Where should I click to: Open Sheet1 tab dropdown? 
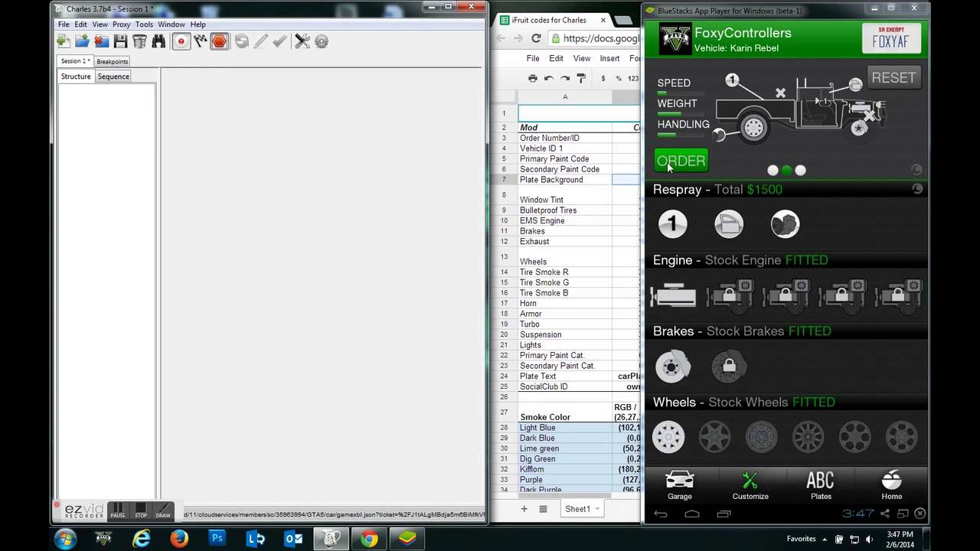coord(596,509)
